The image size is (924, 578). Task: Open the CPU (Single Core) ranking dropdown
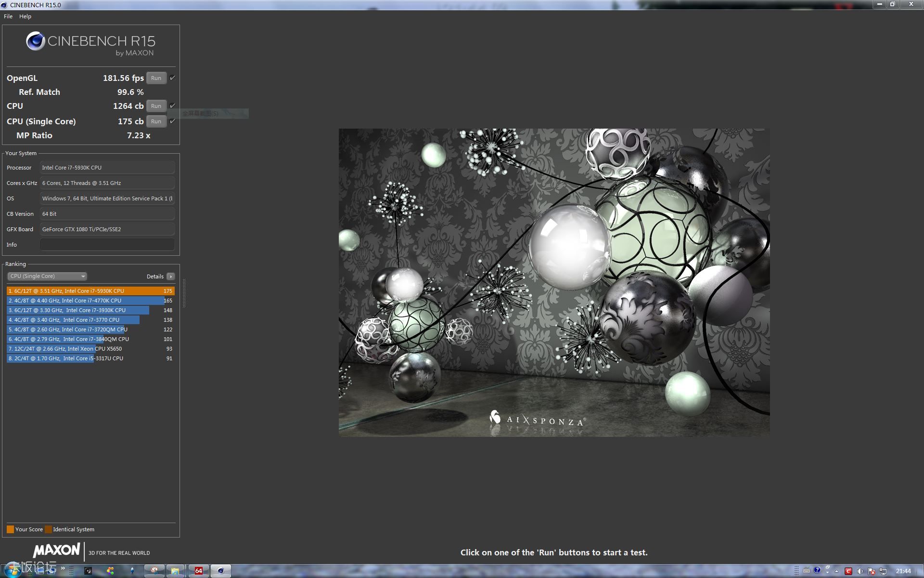pos(47,276)
